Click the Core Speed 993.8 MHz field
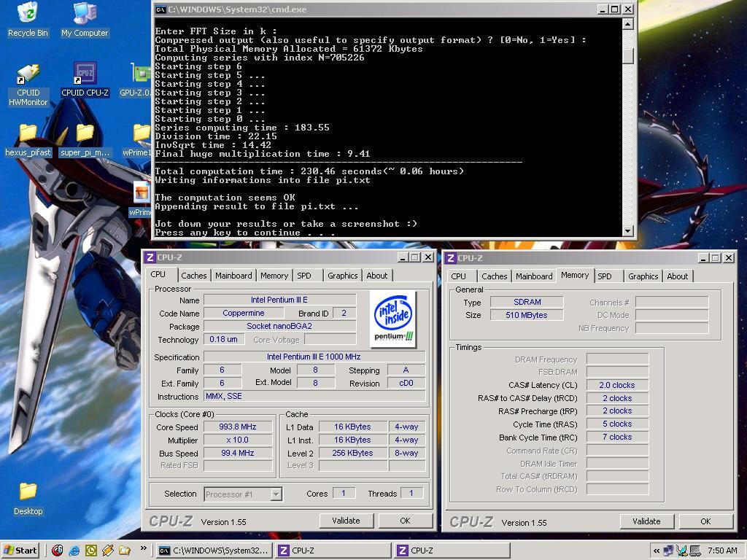 click(238, 427)
